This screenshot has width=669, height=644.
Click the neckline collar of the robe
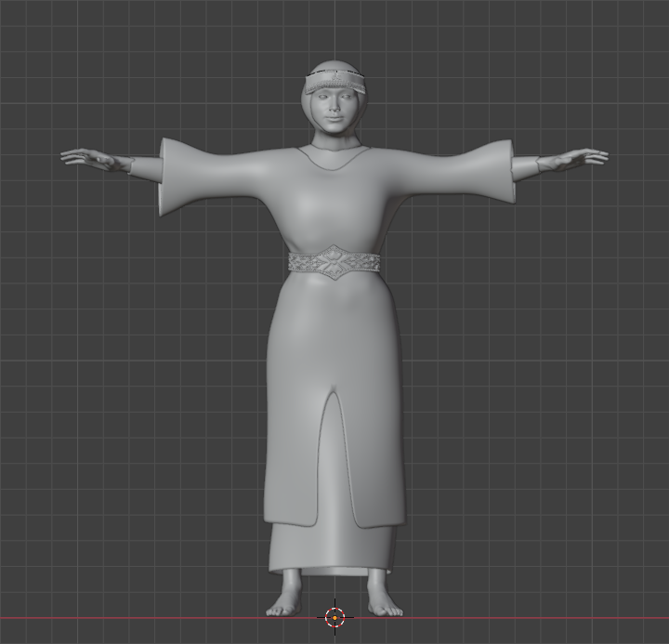click(x=334, y=157)
